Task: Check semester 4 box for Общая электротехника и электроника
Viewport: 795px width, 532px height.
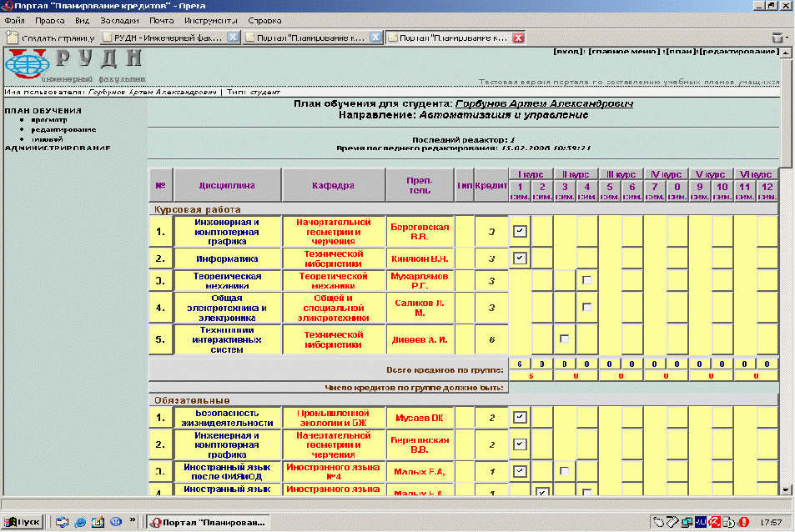Action: click(x=586, y=307)
